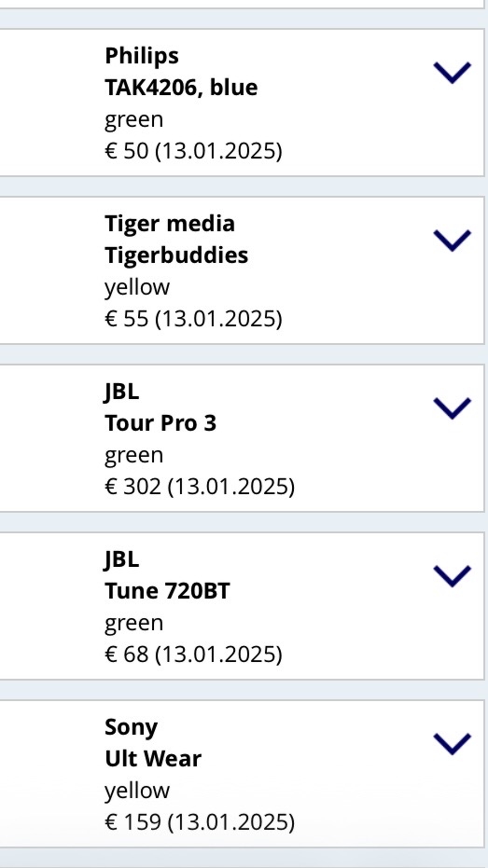Click the € 68 price line
Screen dimensions: 488x868
[x=193, y=654]
